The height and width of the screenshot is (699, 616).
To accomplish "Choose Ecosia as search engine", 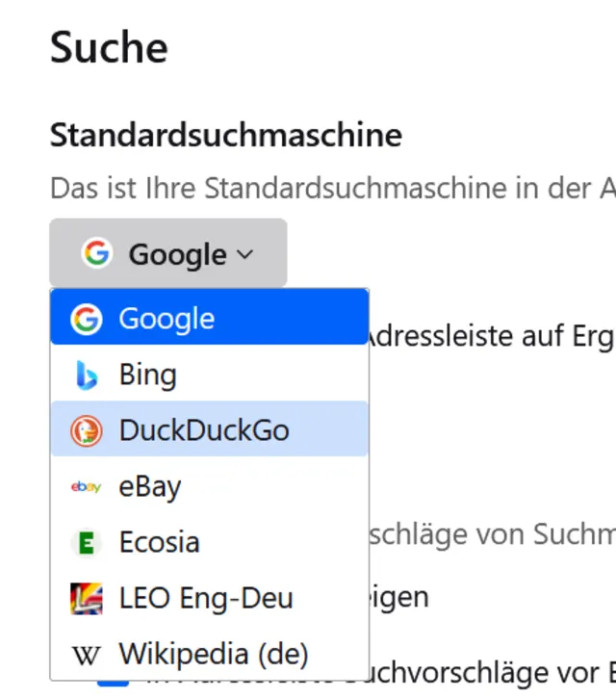I will click(x=159, y=542).
